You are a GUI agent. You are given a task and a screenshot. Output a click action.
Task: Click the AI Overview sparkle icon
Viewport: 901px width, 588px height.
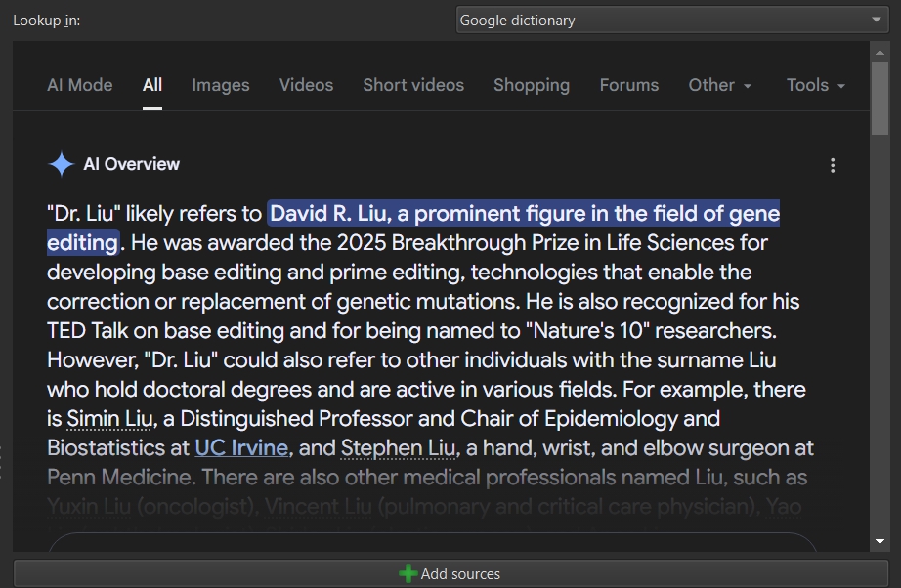(x=61, y=165)
